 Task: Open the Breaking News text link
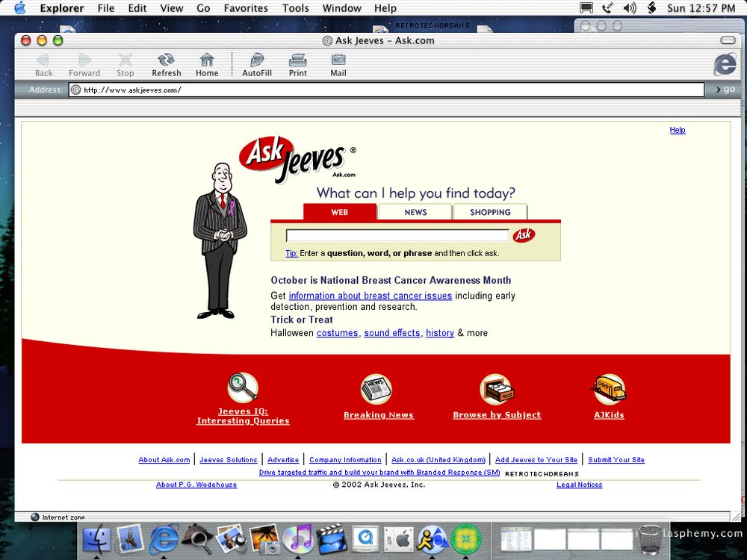pos(379,415)
